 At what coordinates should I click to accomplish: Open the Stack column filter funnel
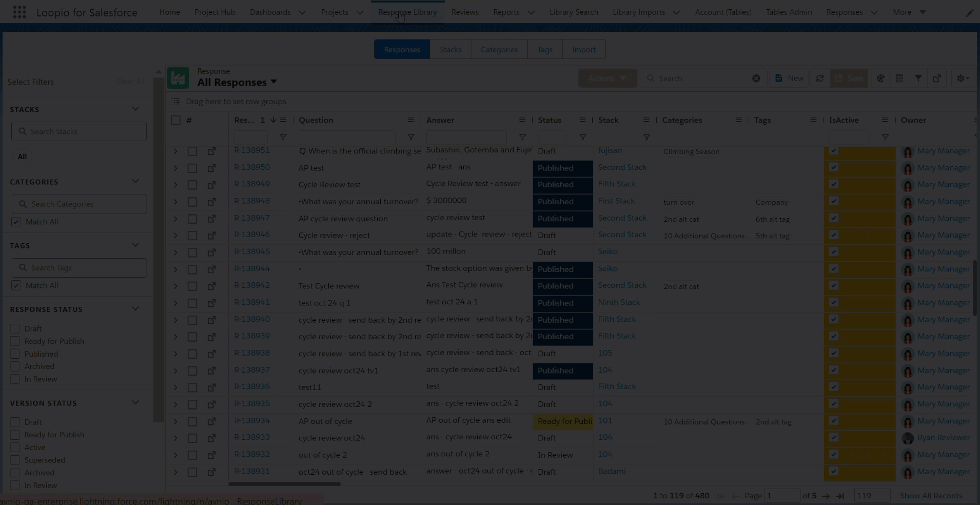click(646, 138)
